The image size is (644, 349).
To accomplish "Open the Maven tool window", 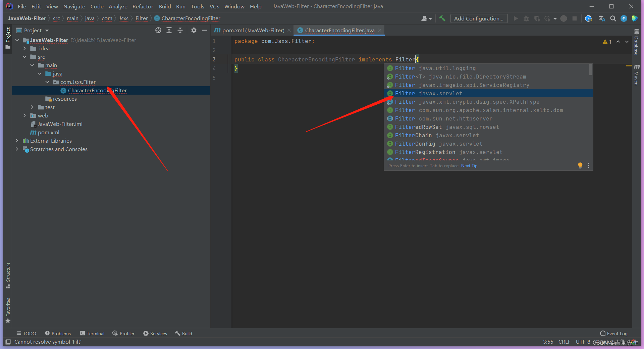I will 636,75.
